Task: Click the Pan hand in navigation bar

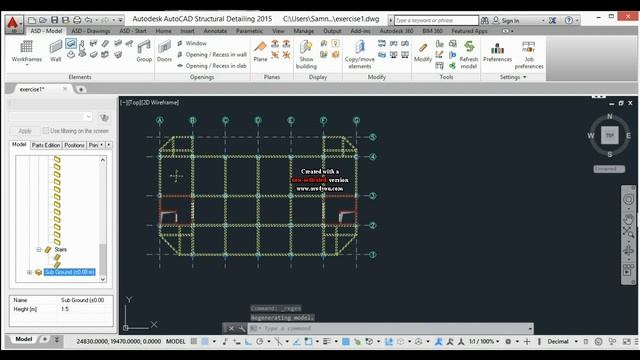Action: tap(628, 220)
